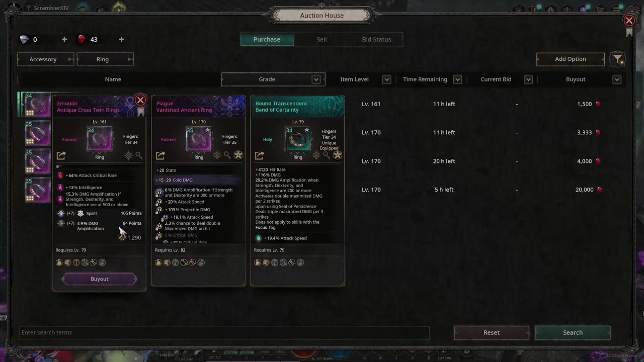Toggle the bookmark ribbon on the Emotion ring tooltip

tap(140, 112)
